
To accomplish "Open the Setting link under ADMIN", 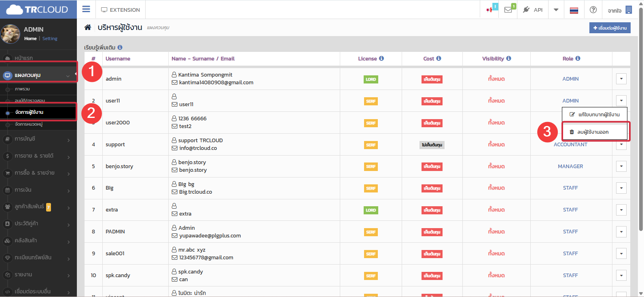I will 50,38.
